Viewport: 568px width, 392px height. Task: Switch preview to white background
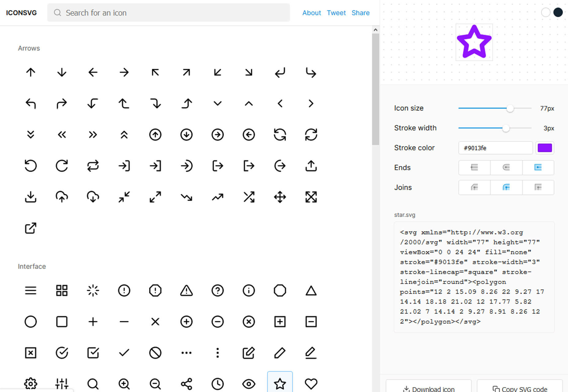[x=545, y=13]
